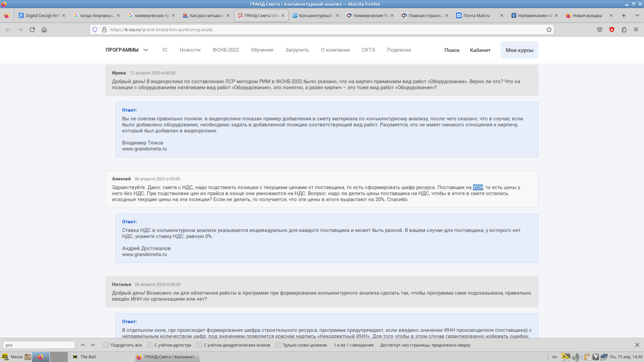Open the clipboard manager tray icon

[587, 357]
